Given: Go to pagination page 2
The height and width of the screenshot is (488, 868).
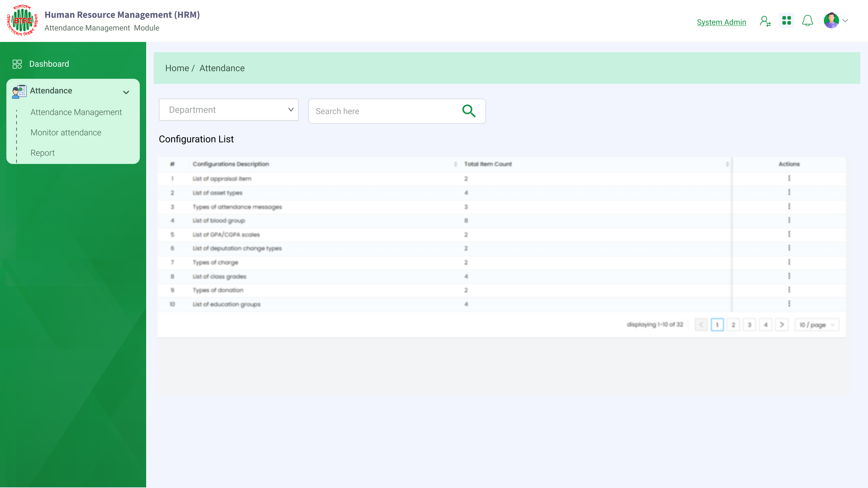Looking at the screenshot, I should click(x=733, y=325).
